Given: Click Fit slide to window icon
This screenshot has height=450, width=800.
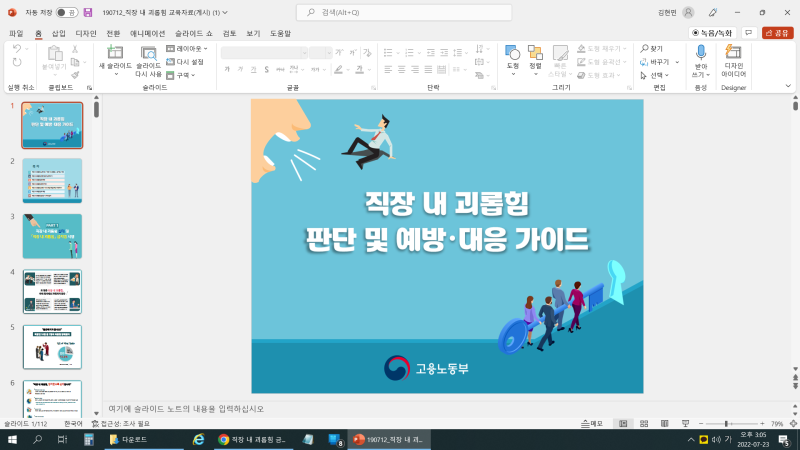Looking at the screenshot, I should 793,423.
